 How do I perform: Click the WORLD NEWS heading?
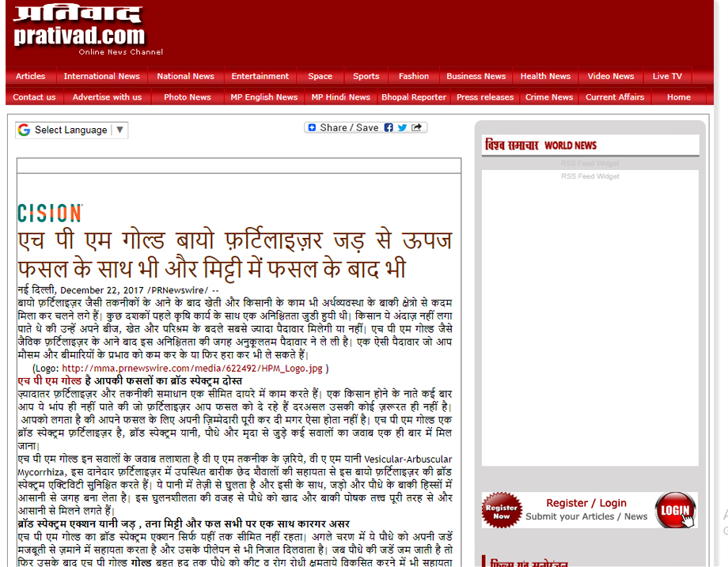(x=571, y=146)
